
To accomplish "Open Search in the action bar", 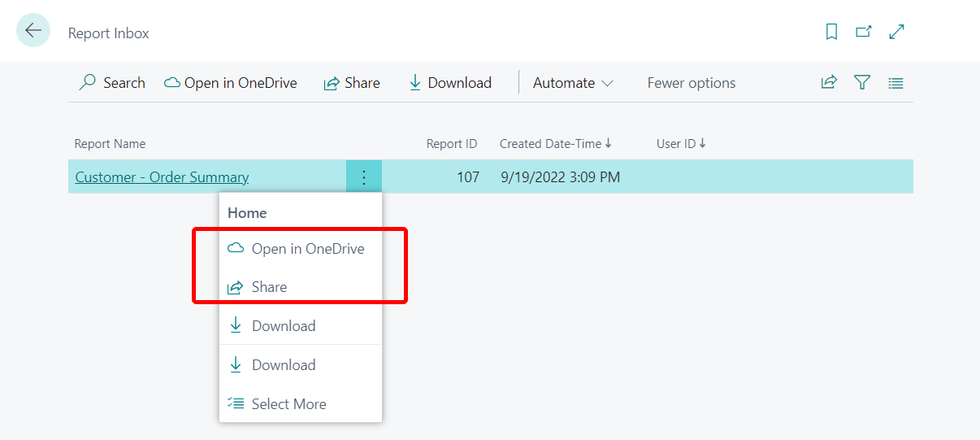I will pos(112,83).
